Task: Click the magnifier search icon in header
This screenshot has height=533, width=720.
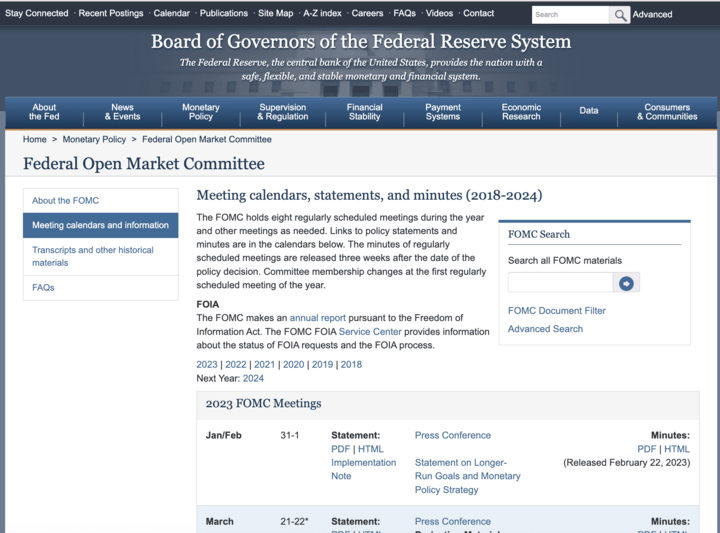Action: (619, 15)
